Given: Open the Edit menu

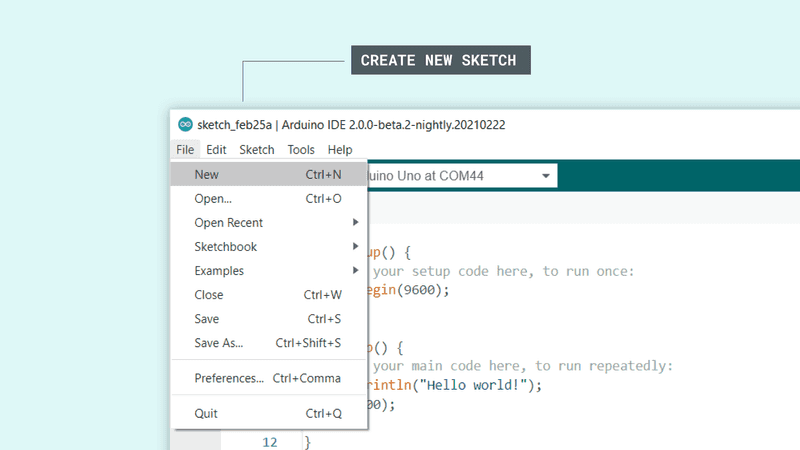Looking at the screenshot, I should (x=216, y=150).
